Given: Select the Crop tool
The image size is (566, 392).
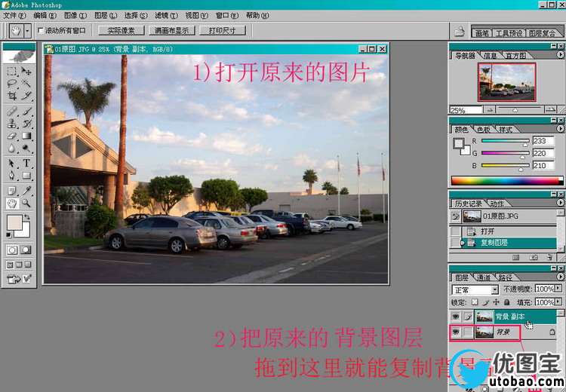Looking at the screenshot, I should click(x=12, y=96).
